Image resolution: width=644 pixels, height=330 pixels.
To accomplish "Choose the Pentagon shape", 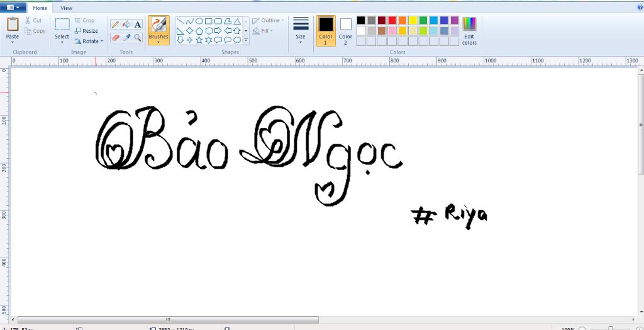I will [199, 30].
